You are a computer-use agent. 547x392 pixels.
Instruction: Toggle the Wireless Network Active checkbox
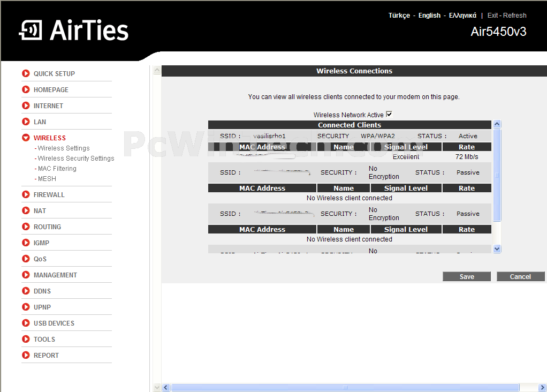click(389, 114)
